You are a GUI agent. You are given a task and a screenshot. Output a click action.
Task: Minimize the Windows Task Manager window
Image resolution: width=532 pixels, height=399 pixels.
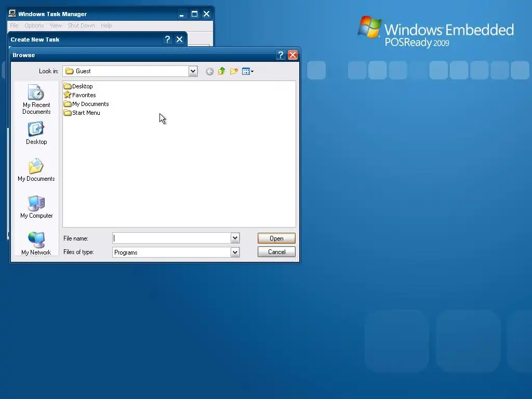[x=182, y=14]
